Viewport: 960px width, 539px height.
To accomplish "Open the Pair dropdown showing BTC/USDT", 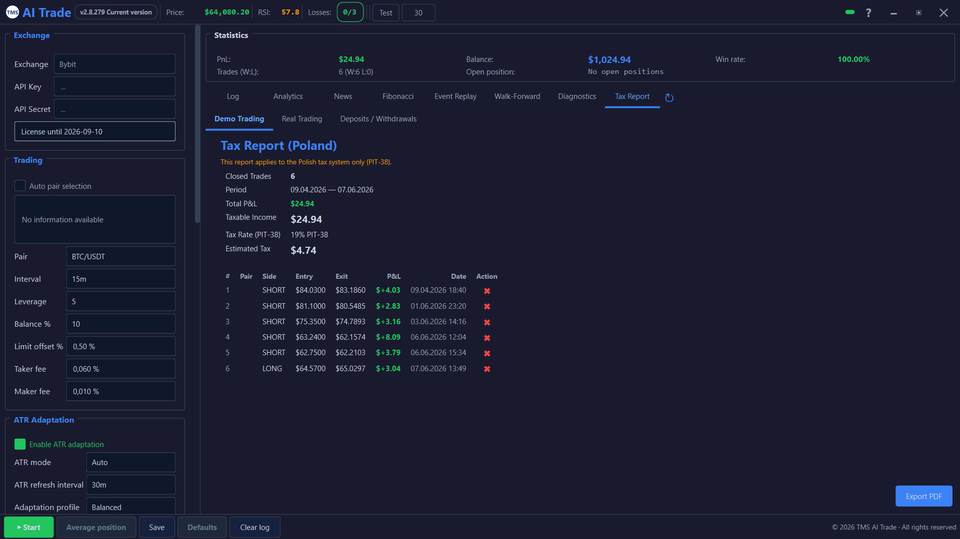I will coord(121,256).
